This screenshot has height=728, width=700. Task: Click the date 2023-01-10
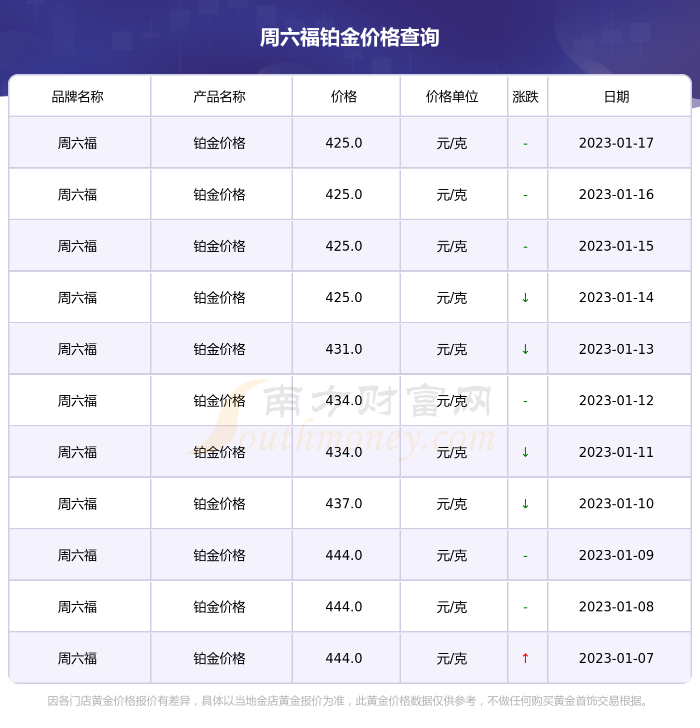click(616, 504)
